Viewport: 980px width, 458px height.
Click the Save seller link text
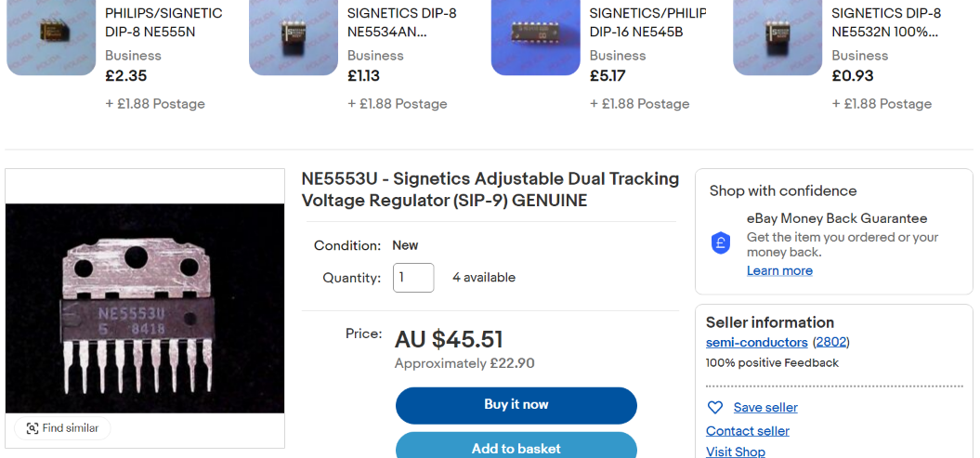click(765, 408)
